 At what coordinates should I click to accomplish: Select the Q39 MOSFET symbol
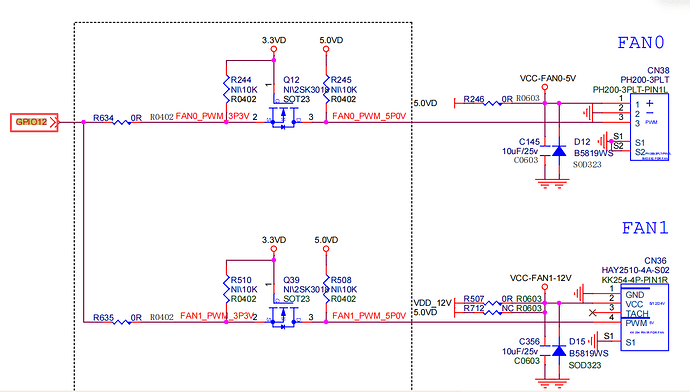pos(283,317)
